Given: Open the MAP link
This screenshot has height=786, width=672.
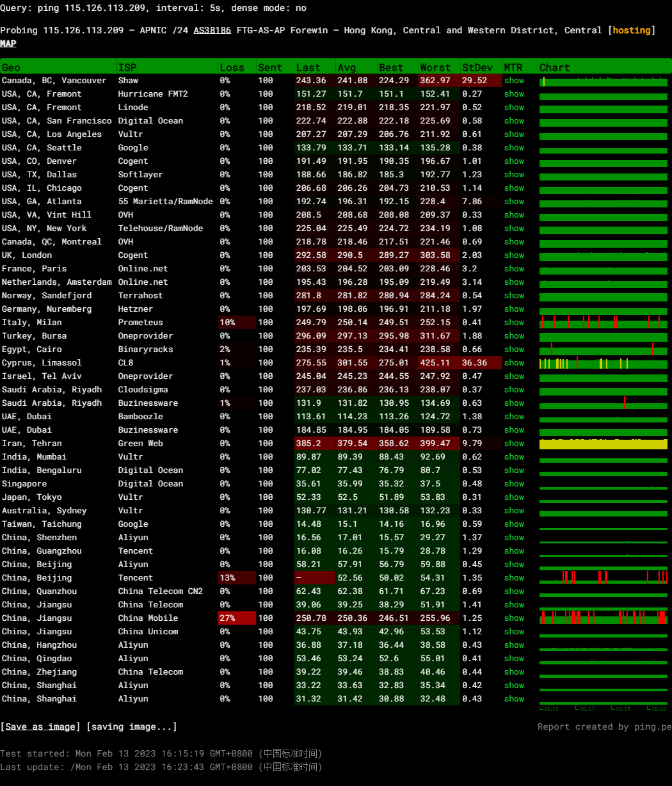Looking at the screenshot, I should (x=8, y=44).
